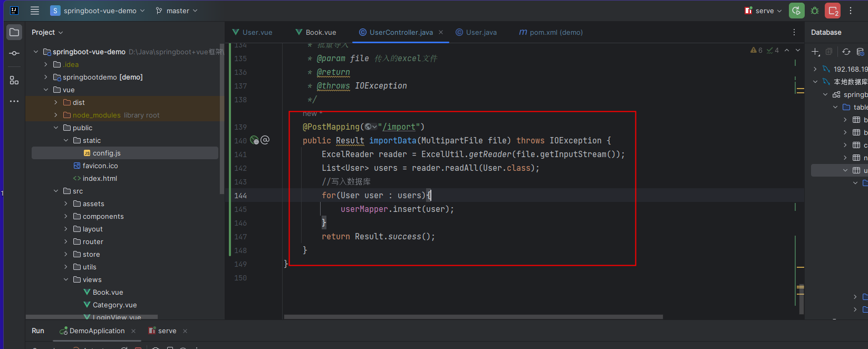Image resolution: width=868 pixels, height=349 pixels.
Task: Click the green Debug bug icon
Action: point(815,11)
